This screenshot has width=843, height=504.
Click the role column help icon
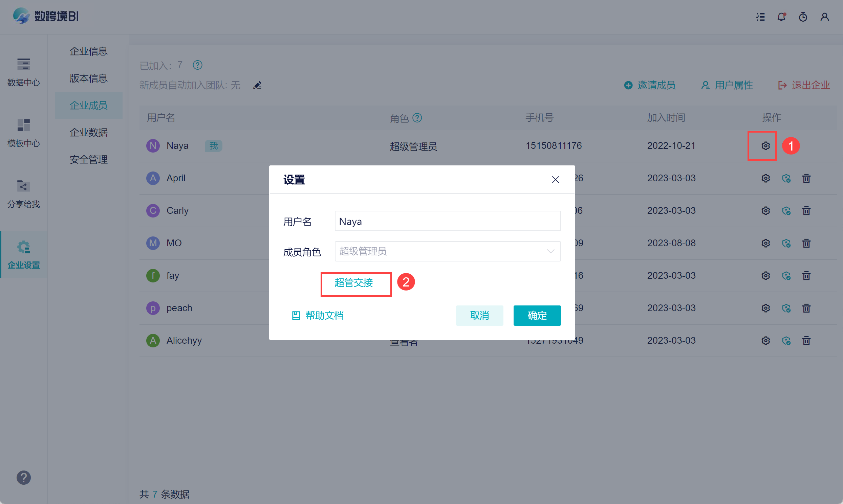click(417, 118)
